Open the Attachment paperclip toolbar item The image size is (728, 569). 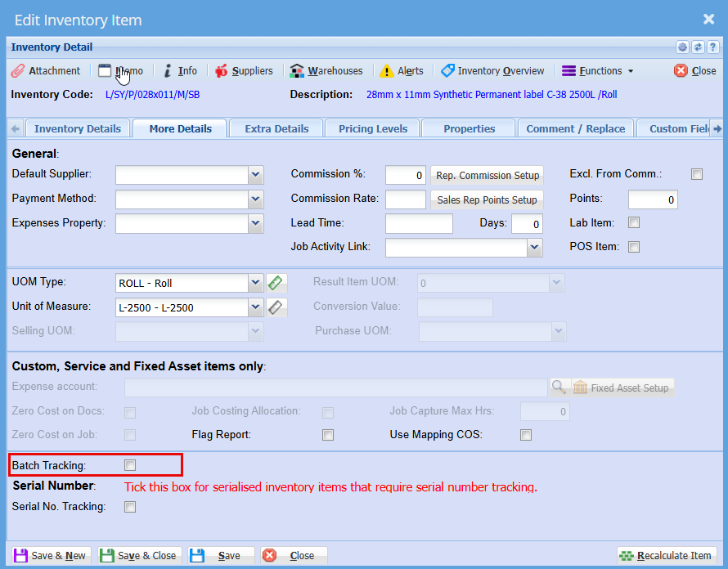pyautogui.click(x=46, y=71)
